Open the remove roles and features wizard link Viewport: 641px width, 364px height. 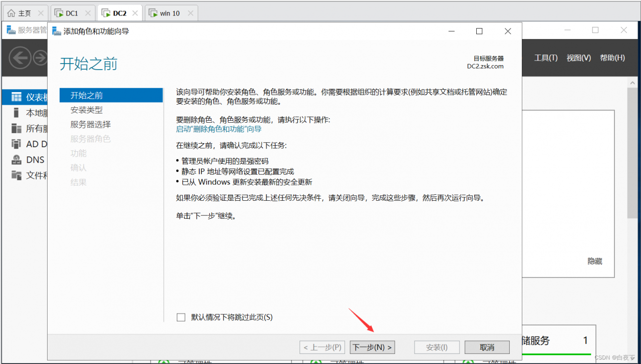click(219, 129)
